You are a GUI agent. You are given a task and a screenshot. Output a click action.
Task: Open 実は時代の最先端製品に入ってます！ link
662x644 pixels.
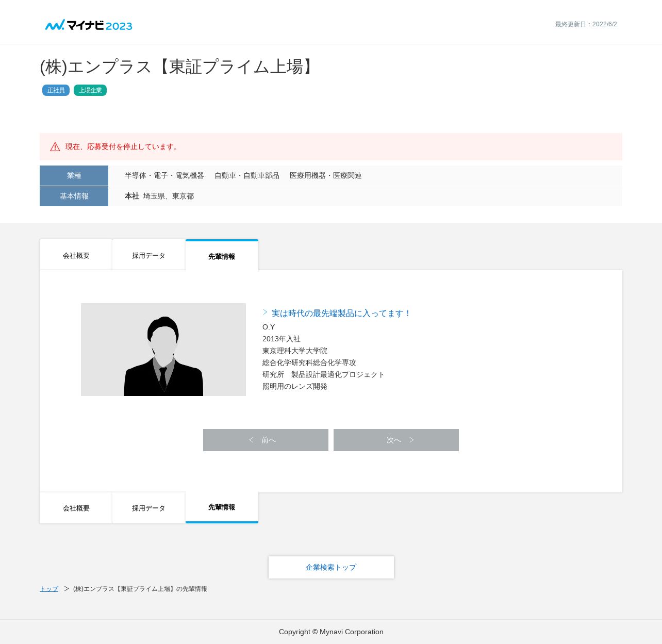341,313
